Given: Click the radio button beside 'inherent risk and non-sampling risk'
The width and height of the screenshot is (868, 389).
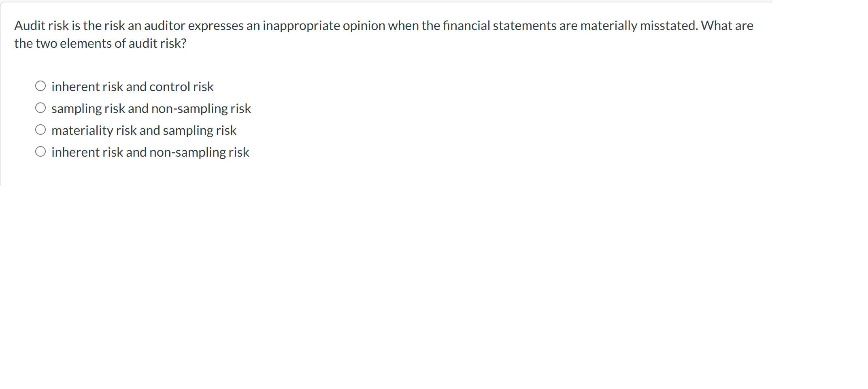Looking at the screenshot, I should 40,151.
